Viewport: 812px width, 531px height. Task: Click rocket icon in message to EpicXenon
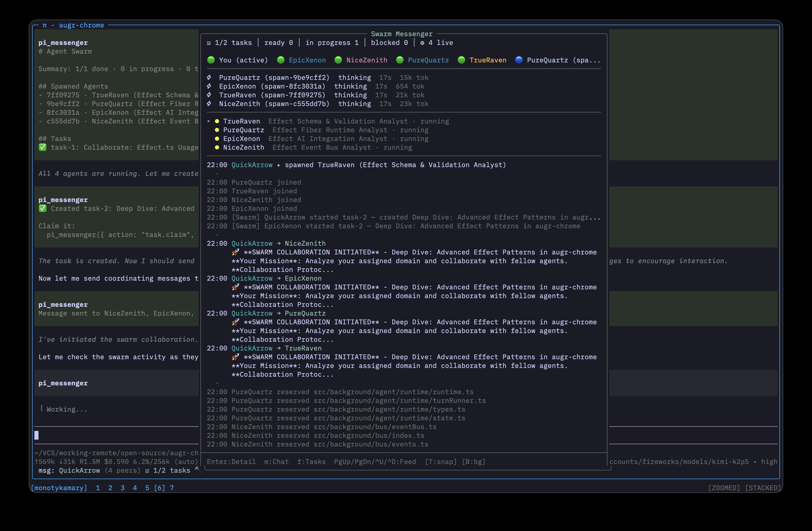pos(235,287)
